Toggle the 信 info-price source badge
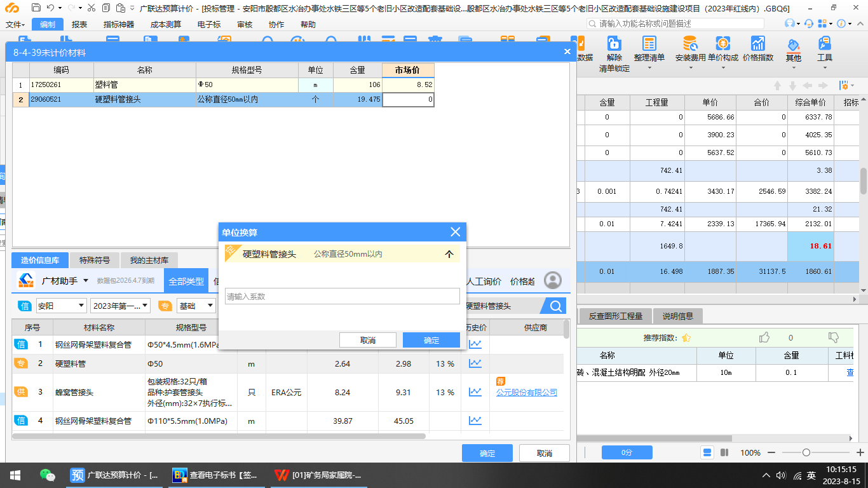 coord(25,306)
